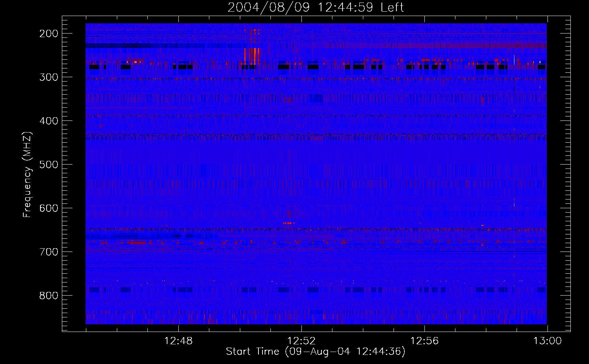
Task: Click the 500 frequency tick label
Action: (x=49, y=165)
